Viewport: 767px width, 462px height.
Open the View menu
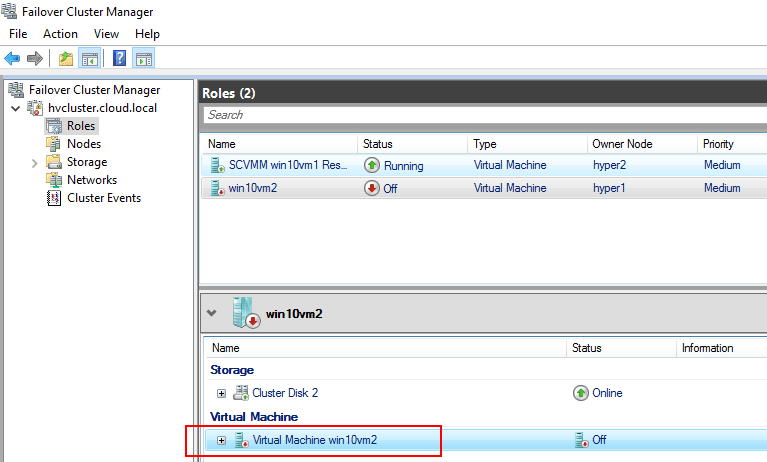coord(106,34)
